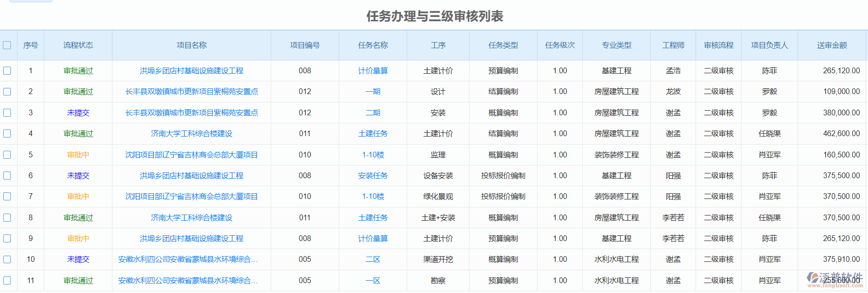Click the title 任务办理与三级审核列表
Image resolution: width=868 pixels, height=293 pixels.
(434, 17)
